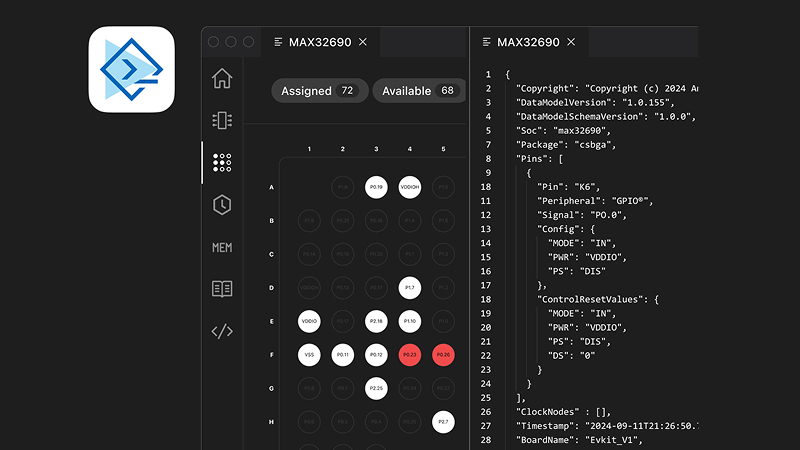Viewport: 800px width, 450px height.
Task: Select red conflicted pin P0.26
Action: (443, 354)
